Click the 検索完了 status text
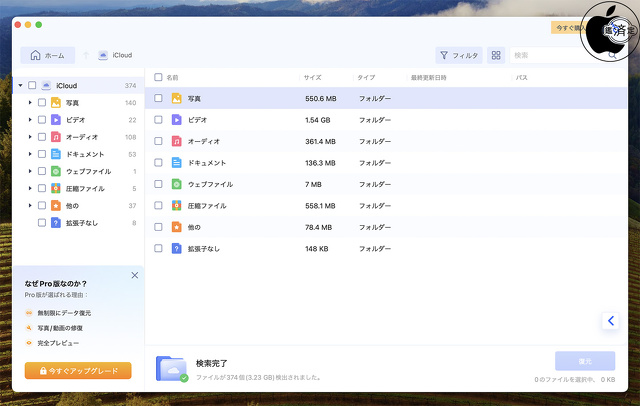The image size is (640, 406). (x=211, y=363)
